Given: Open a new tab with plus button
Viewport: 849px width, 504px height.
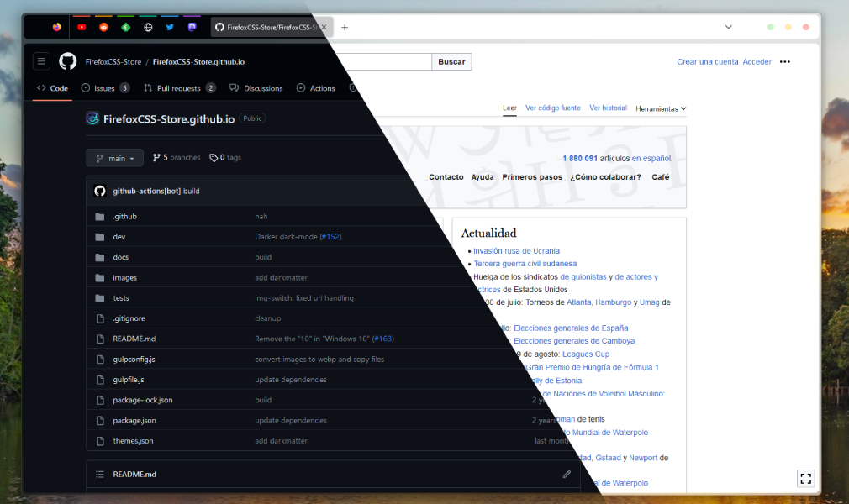Looking at the screenshot, I should click(345, 27).
